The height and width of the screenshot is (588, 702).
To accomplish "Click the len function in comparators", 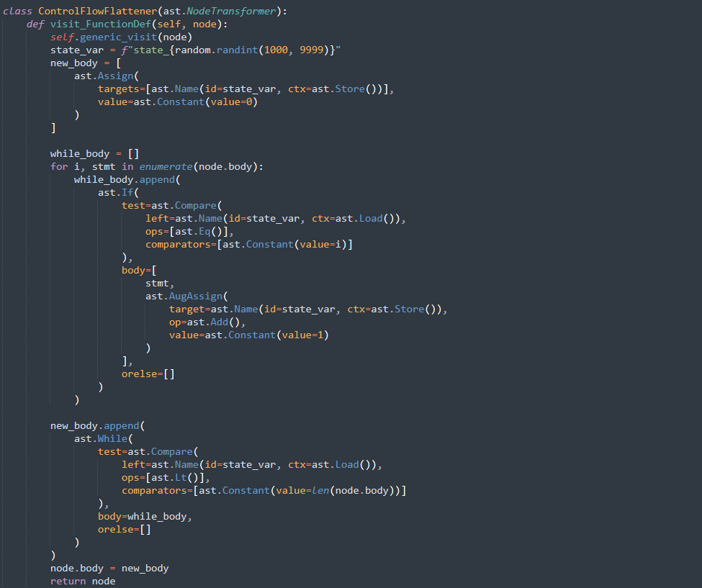I will pyautogui.click(x=320, y=491).
